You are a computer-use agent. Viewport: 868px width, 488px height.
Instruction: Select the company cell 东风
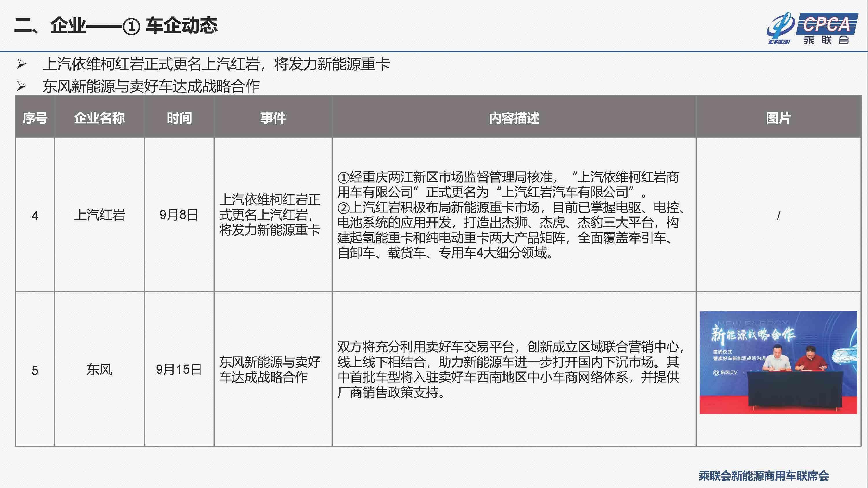pos(100,369)
